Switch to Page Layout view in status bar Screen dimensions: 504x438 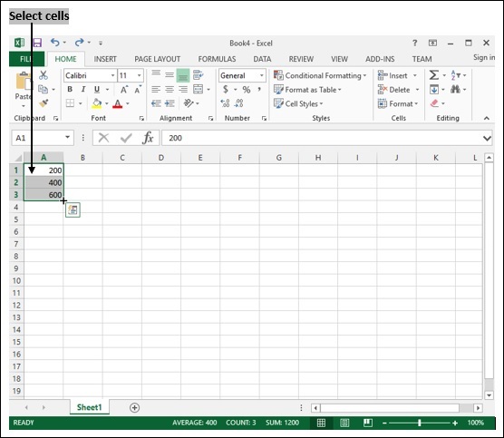[344, 423]
